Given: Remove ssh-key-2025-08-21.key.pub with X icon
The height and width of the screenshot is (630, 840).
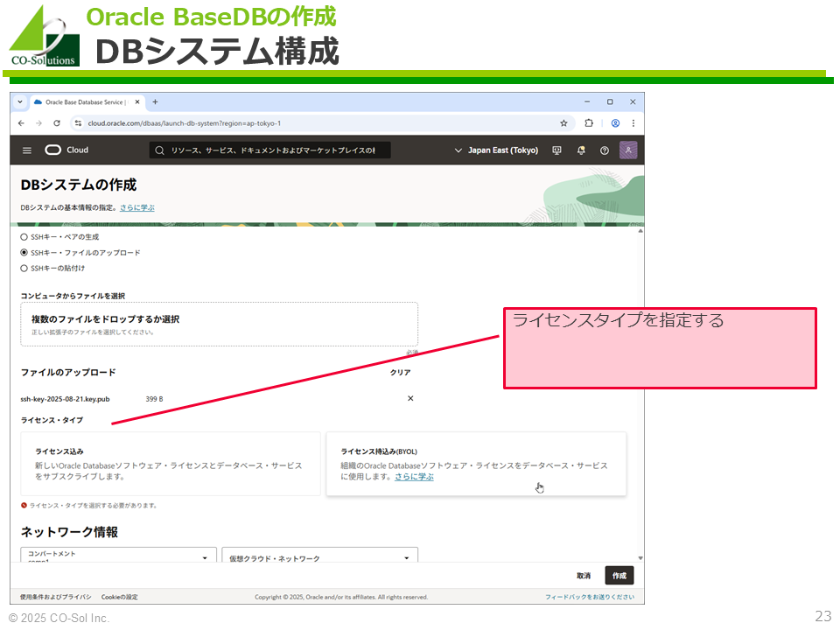Looking at the screenshot, I should click(x=410, y=398).
